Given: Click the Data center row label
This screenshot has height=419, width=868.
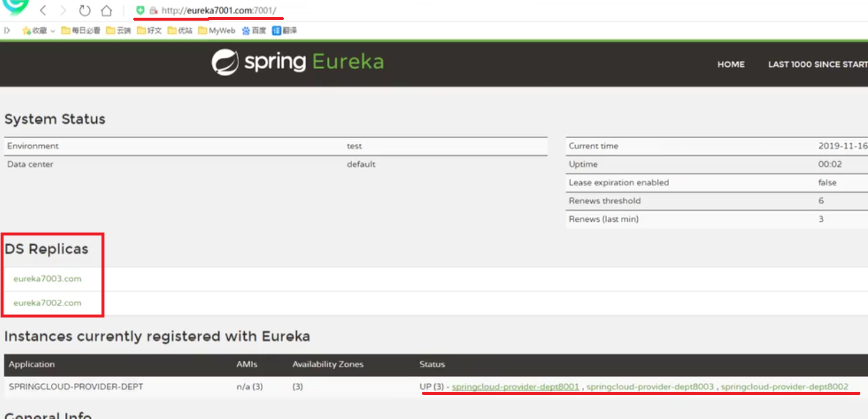Looking at the screenshot, I should 30,164.
